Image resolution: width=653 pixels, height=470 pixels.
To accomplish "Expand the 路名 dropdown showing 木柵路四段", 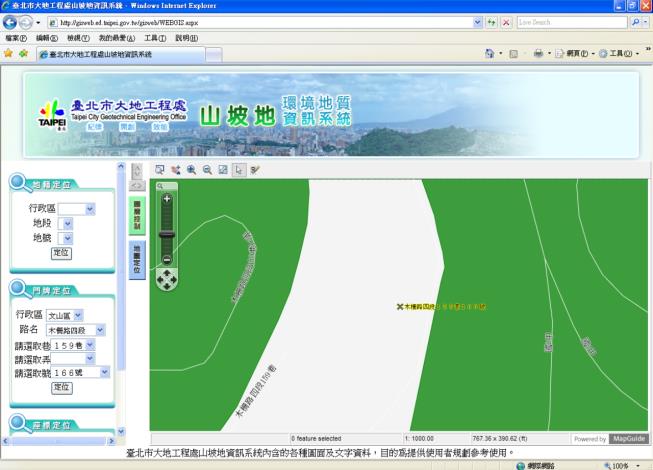I will coord(75,330).
